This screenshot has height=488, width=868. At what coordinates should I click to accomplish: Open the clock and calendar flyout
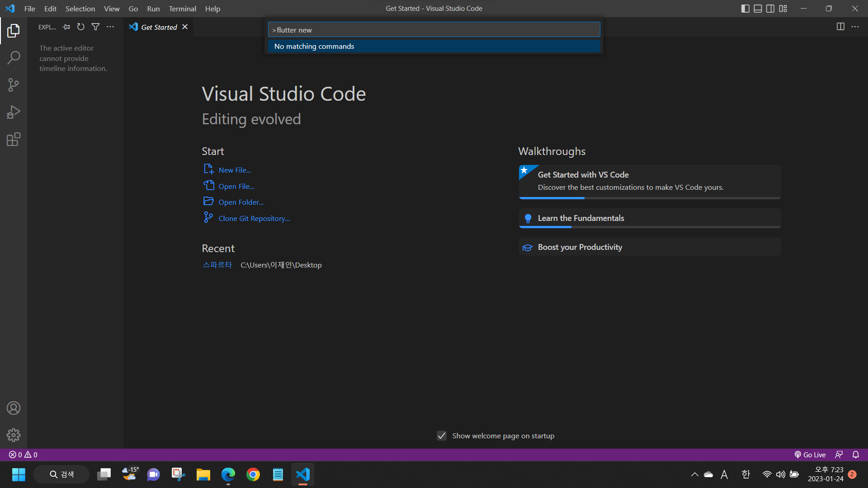826,474
